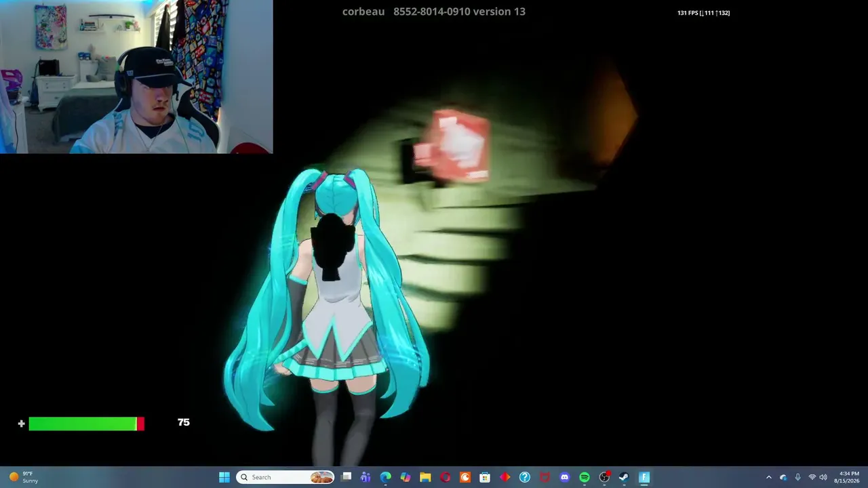Open the Get Help question mark app
Image resolution: width=868 pixels, height=488 pixels.
[525, 477]
